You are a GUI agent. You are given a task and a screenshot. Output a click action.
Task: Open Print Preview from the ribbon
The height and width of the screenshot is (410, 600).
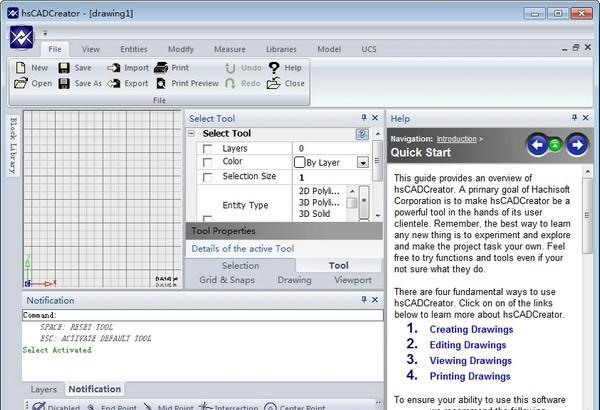coord(188,83)
